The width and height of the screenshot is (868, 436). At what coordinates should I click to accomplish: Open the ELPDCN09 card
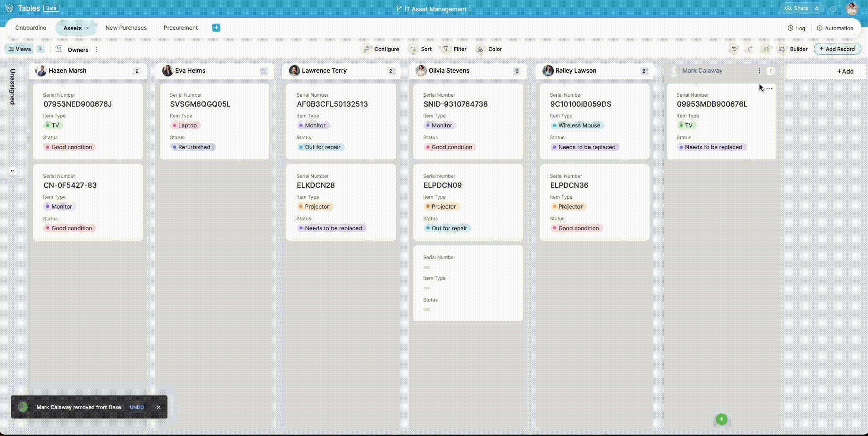coord(468,202)
